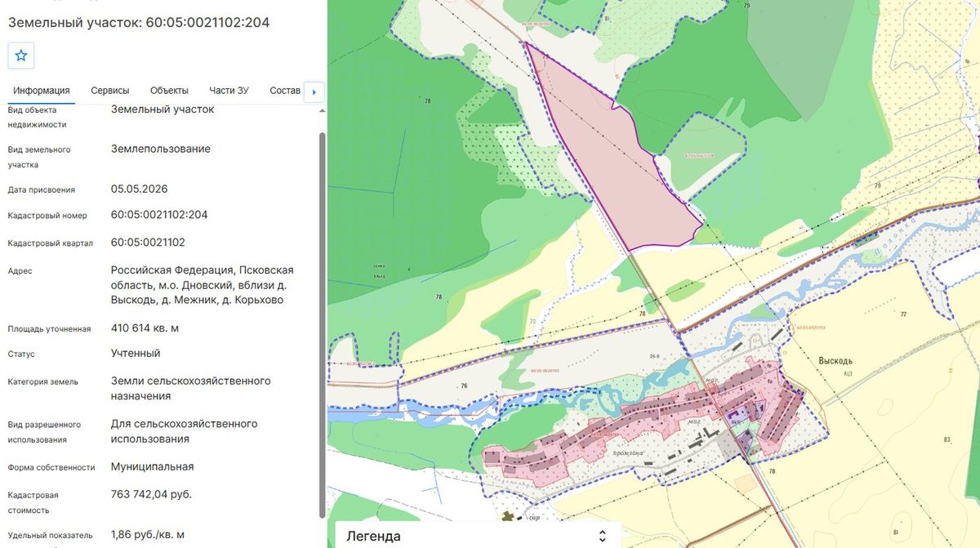
Task: Select cadastral value 763 742,04 руб.
Action: pyautogui.click(x=152, y=494)
